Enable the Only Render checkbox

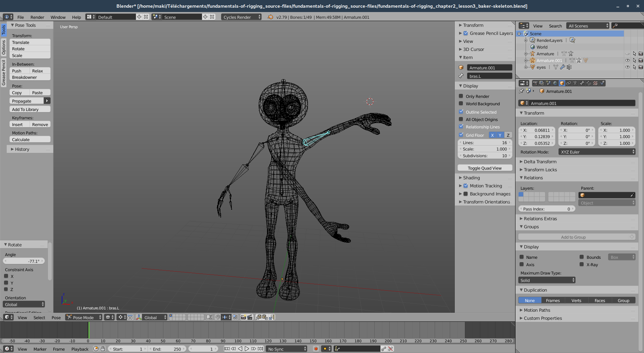pos(461,96)
